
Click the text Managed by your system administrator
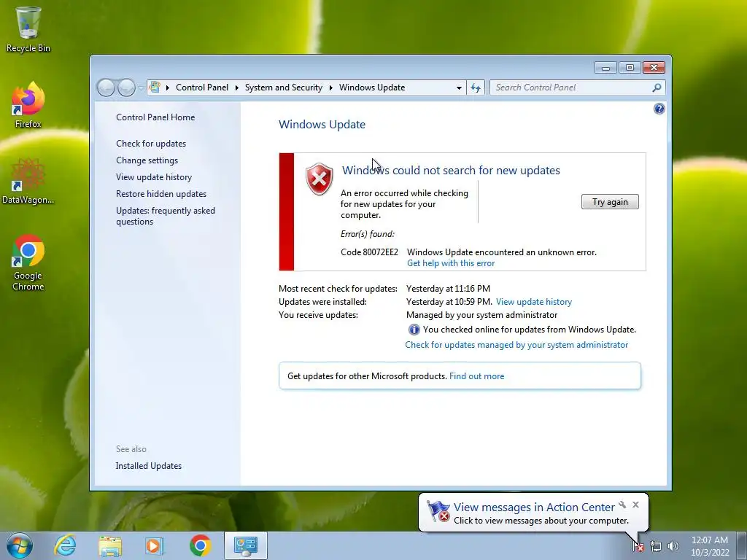point(481,315)
